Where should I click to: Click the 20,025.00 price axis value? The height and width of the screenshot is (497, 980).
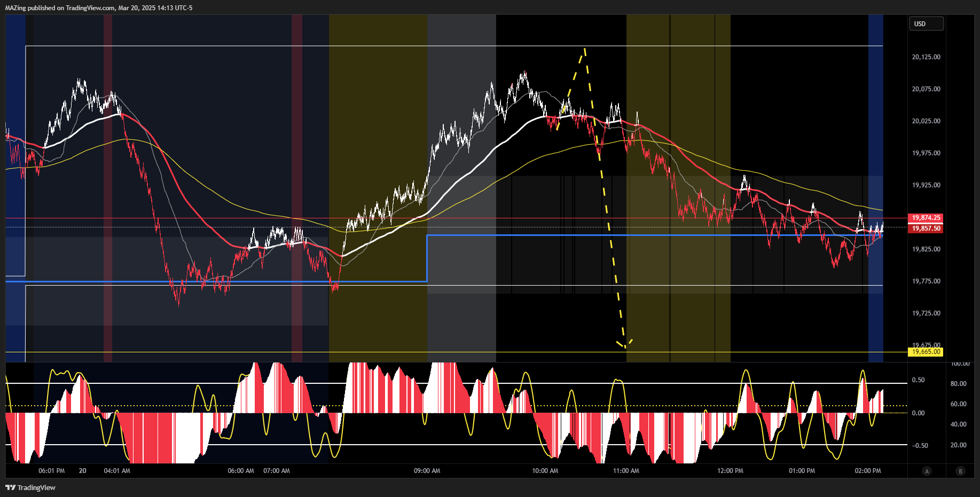pos(926,121)
